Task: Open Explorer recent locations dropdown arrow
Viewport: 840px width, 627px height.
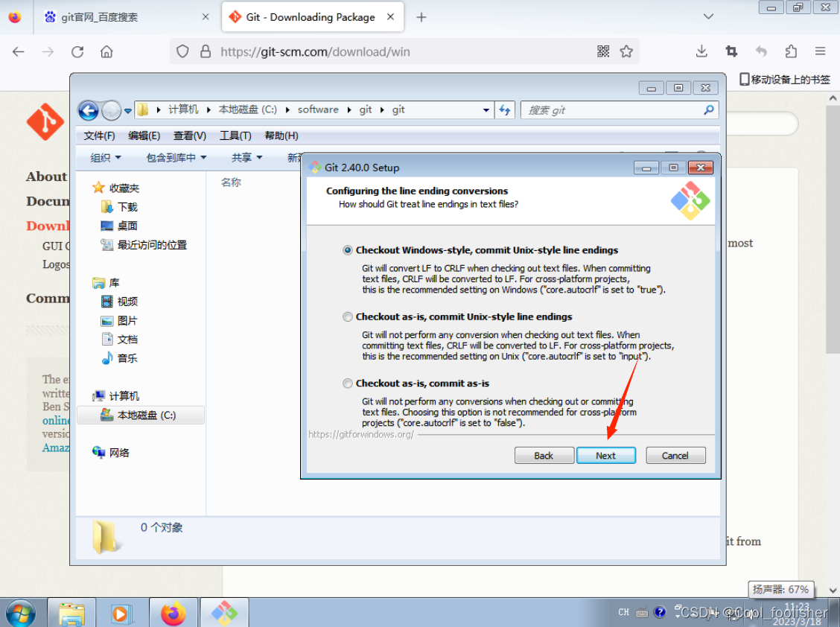Action: [127, 111]
